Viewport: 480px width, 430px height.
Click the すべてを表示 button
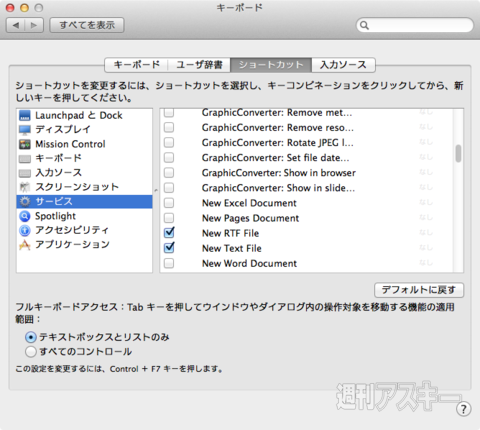click(87, 25)
